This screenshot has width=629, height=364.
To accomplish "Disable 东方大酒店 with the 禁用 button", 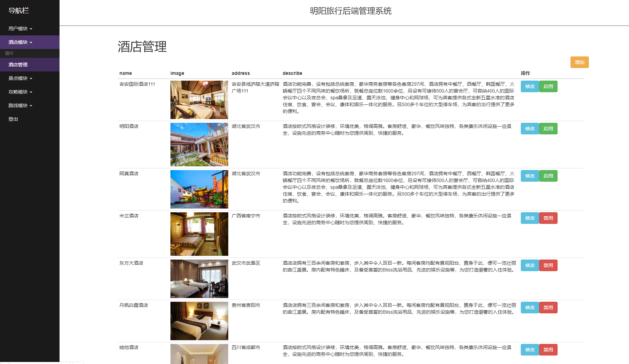I will click(x=548, y=265).
